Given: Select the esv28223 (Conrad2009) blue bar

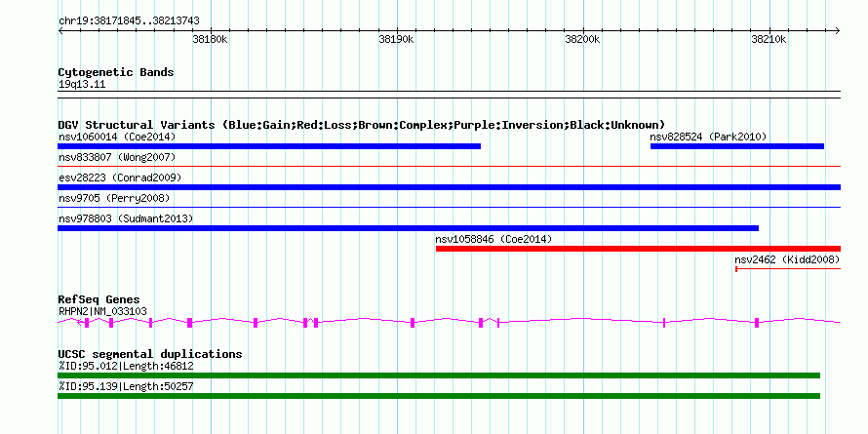Looking at the screenshot, I should coord(449,187).
